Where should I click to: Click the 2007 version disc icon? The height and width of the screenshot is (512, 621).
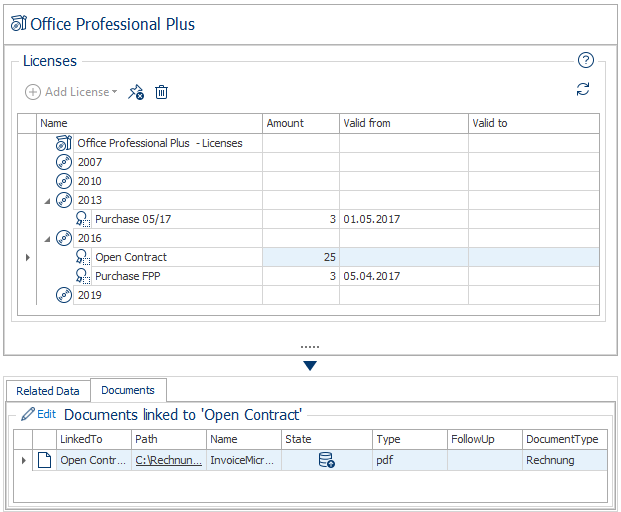(x=64, y=162)
